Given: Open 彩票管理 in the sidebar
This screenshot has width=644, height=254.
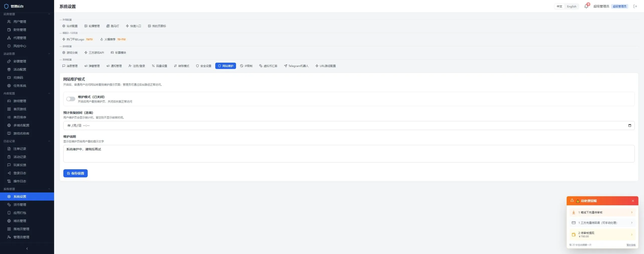Looking at the screenshot, I should (x=27, y=61).
